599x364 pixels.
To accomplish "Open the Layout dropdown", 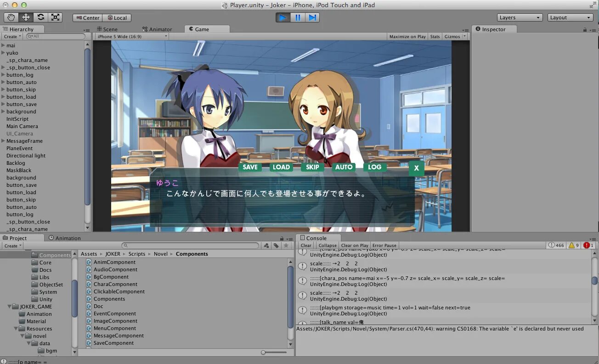I will (x=571, y=17).
